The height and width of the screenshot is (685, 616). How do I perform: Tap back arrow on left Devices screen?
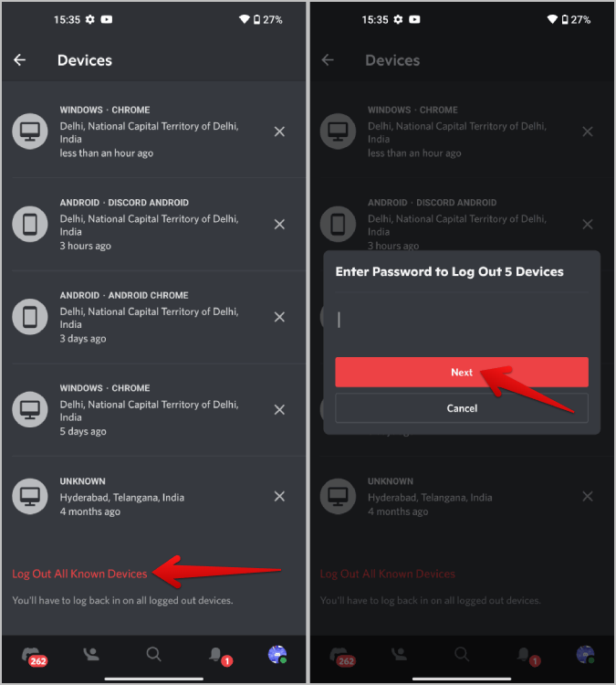[20, 60]
